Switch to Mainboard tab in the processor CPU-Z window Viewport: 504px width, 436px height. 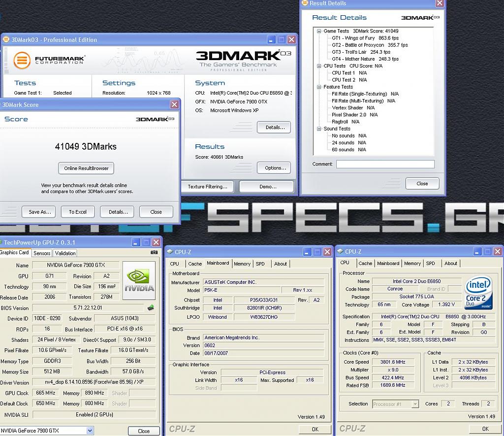(388, 264)
